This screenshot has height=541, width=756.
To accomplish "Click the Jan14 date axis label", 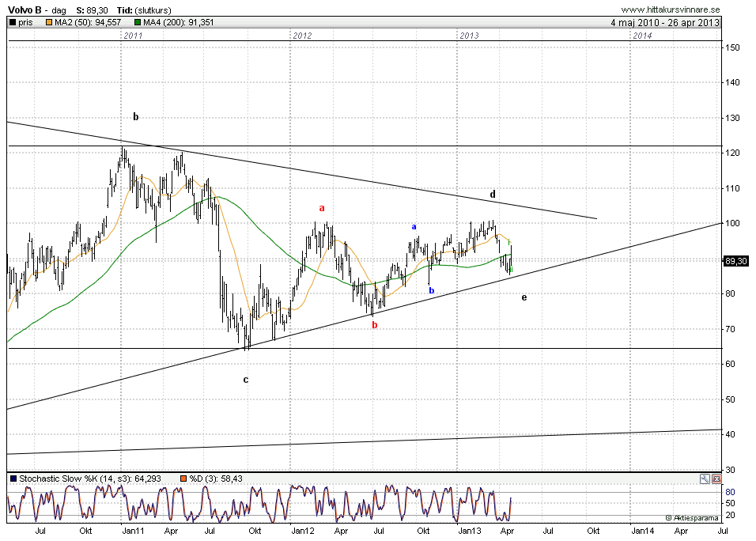I will click(643, 531).
